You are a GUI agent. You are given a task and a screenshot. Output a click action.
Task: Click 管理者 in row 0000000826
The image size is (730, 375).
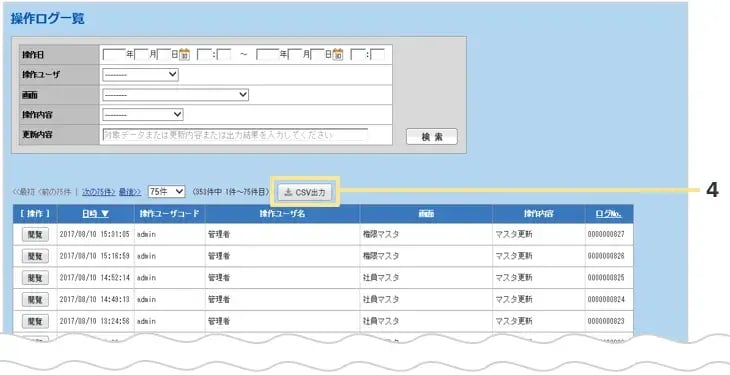point(219,256)
